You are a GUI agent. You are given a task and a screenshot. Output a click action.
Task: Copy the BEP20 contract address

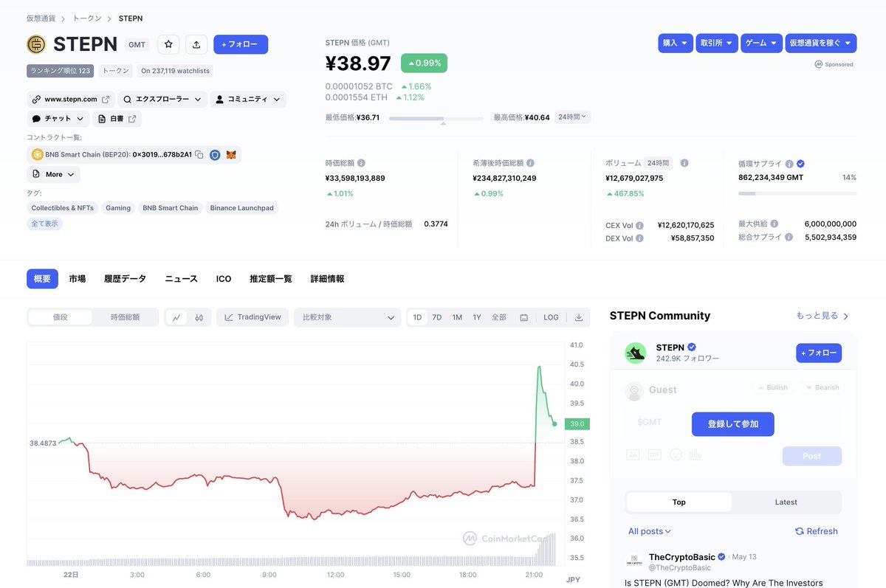coord(199,155)
